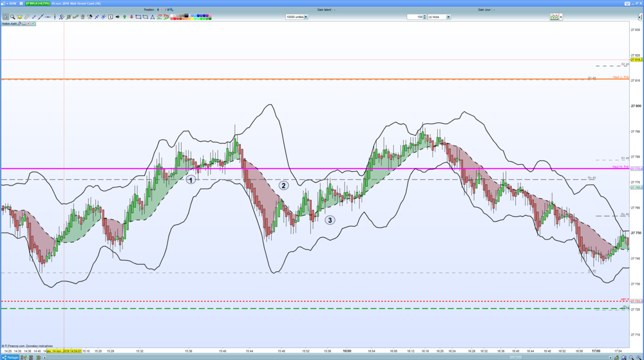Pick the yellow color swatch
Viewport: 644px width, 360px height.
(x=192, y=19)
